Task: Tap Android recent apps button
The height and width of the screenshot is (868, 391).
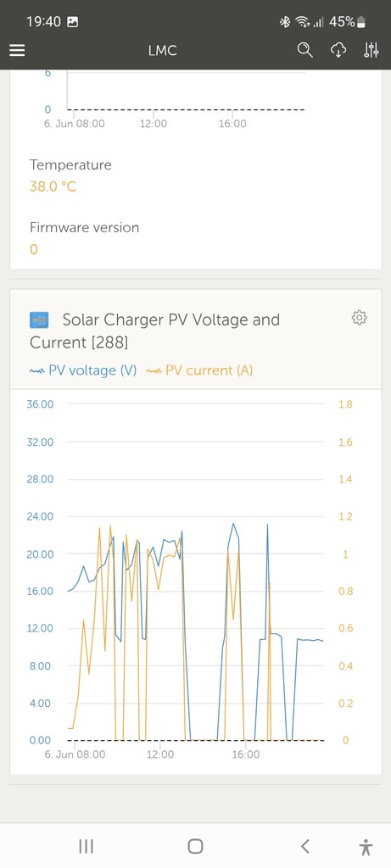Action: click(86, 846)
